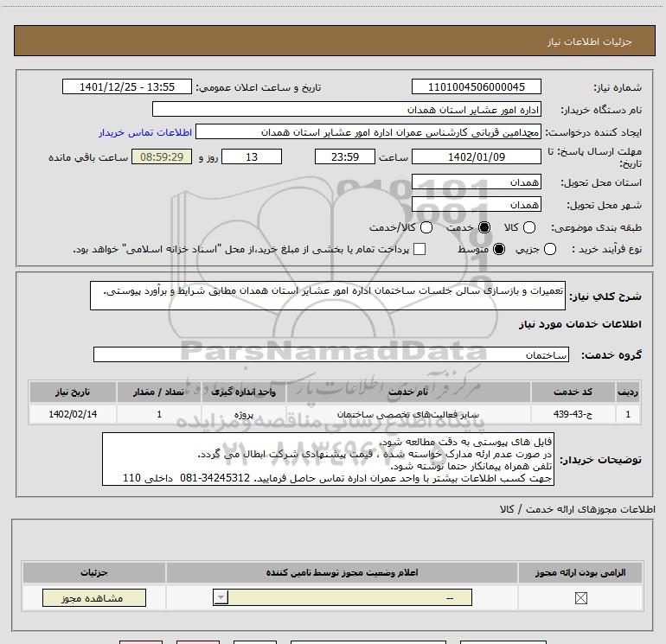This screenshot has width=666, height=644.
Task: Click the deadline time field 23:59
Action: tap(345, 156)
